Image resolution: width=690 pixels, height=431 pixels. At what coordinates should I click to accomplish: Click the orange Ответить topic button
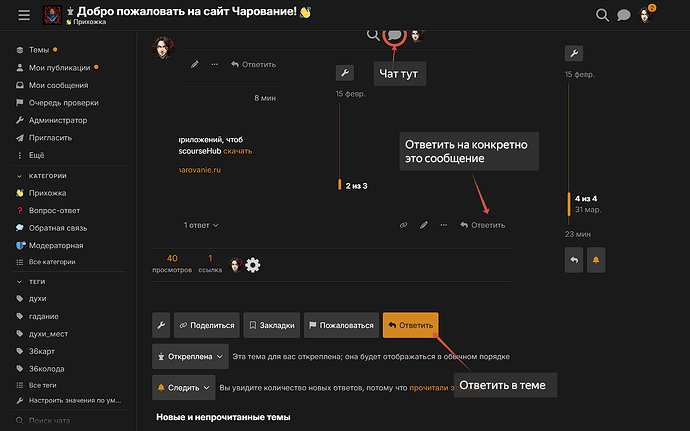pyautogui.click(x=410, y=324)
